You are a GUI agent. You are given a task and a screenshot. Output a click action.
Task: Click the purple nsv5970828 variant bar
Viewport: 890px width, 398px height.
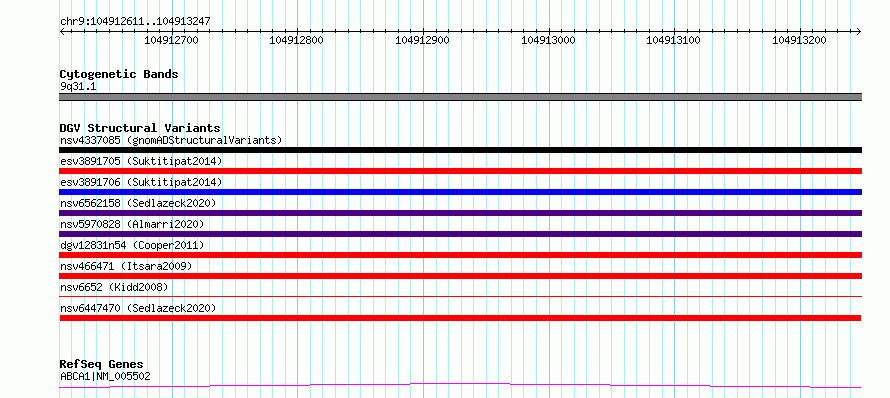[x=460, y=234]
